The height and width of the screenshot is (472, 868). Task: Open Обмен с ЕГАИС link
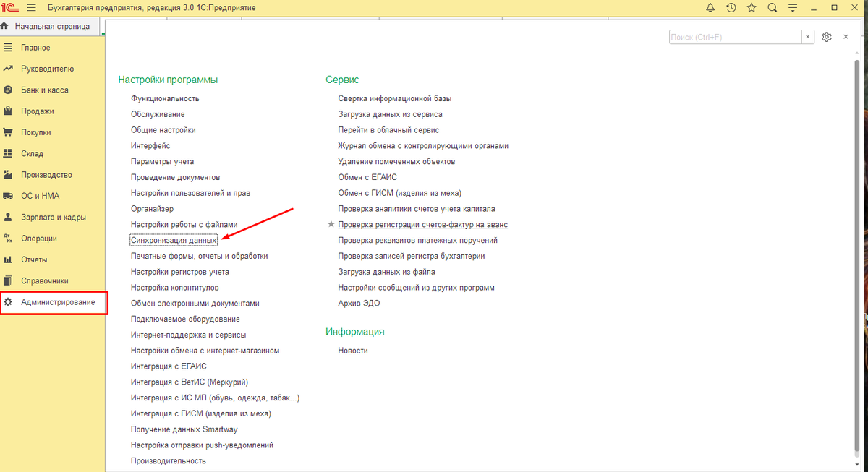[x=367, y=177]
